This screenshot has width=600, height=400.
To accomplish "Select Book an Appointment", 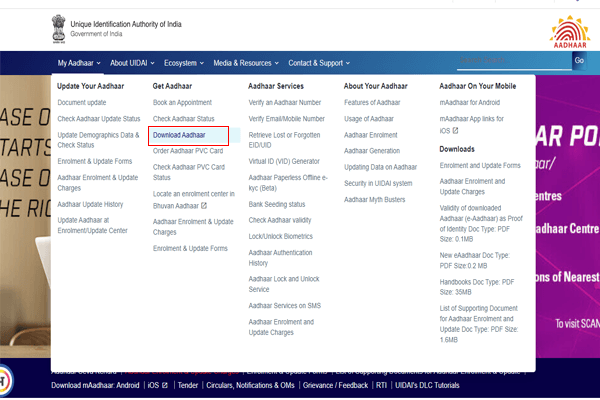I will click(x=182, y=103).
